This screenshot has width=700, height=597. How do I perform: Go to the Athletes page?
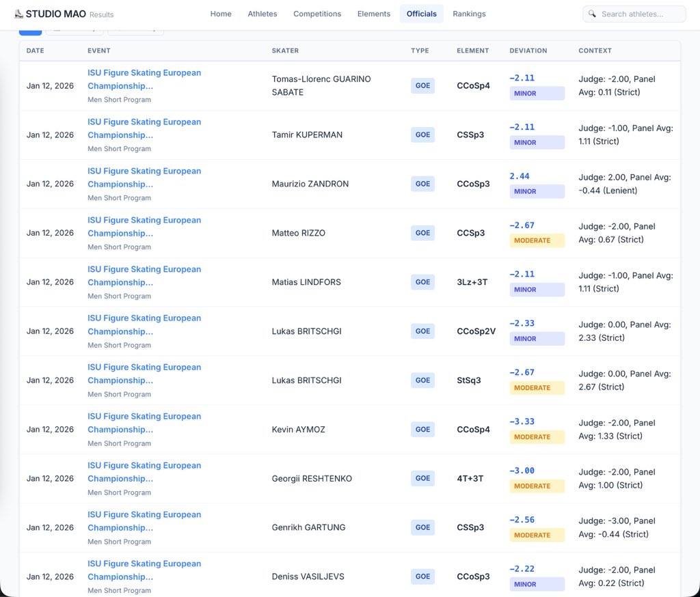coord(262,14)
